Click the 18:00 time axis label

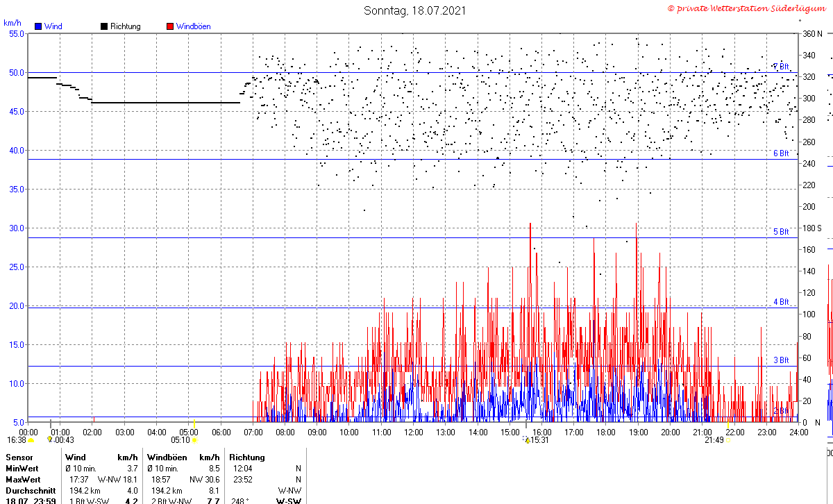tap(606, 432)
